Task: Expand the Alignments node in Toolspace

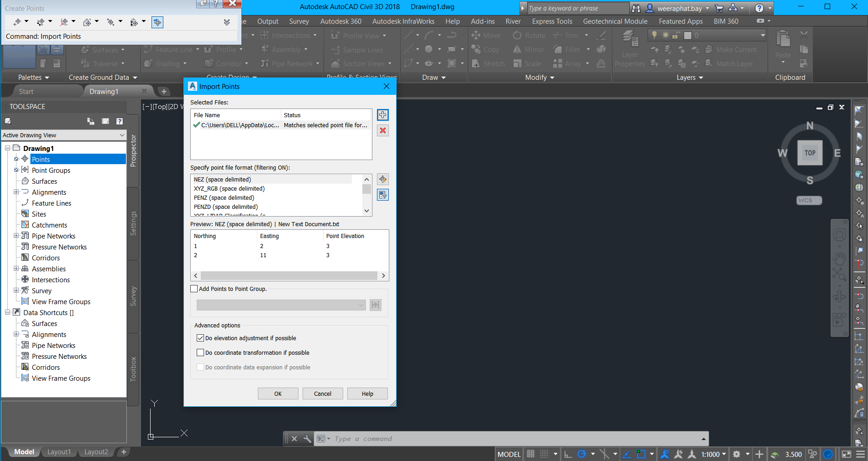Action: pyautogui.click(x=16, y=192)
